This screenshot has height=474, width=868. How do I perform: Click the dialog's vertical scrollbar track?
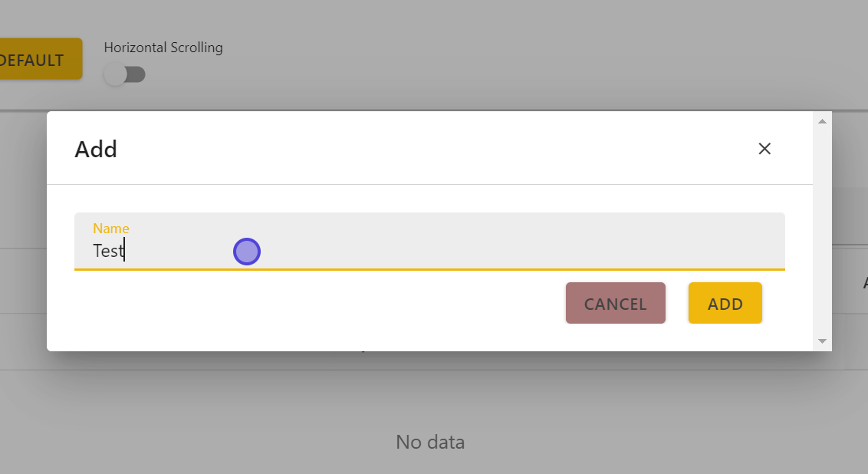(822, 230)
